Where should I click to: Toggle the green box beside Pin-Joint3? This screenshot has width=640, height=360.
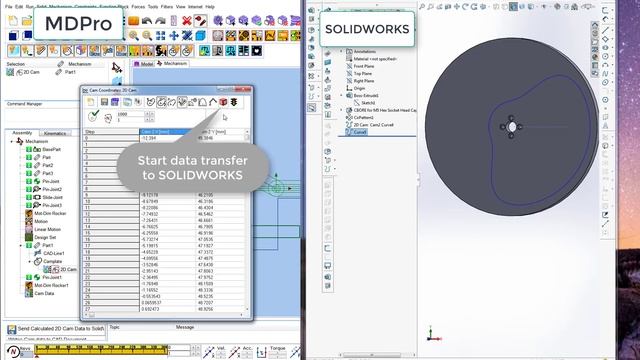pyautogui.click(x=29, y=205)
